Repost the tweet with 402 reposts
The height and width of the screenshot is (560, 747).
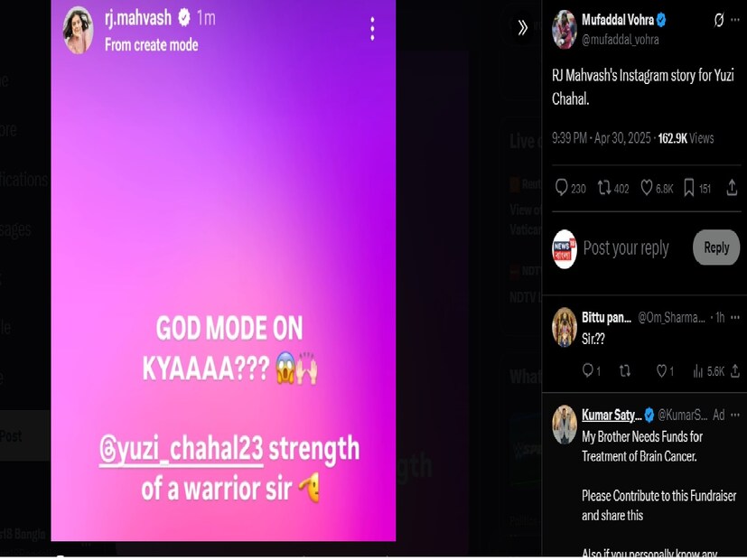tap(613, 188)
